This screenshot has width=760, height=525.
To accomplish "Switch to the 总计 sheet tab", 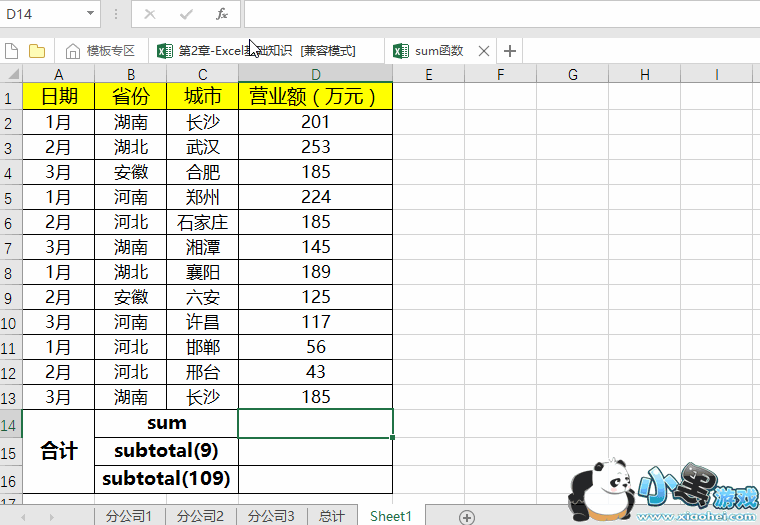I will 332,516.
